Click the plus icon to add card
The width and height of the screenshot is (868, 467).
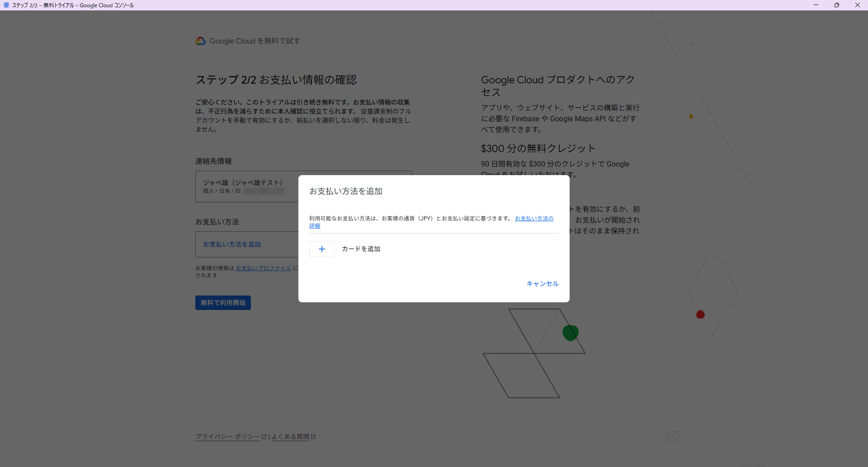point(322,249)
